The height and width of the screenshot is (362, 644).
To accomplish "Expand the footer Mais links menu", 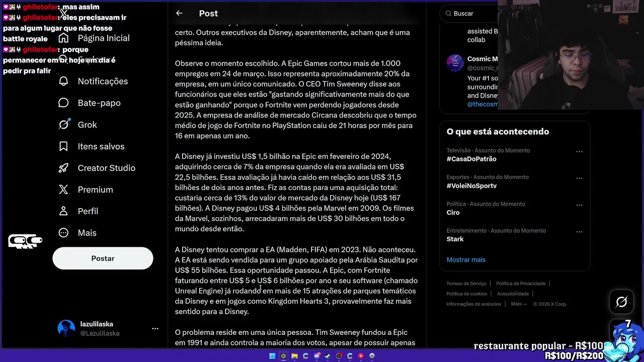I will (519, 304).
